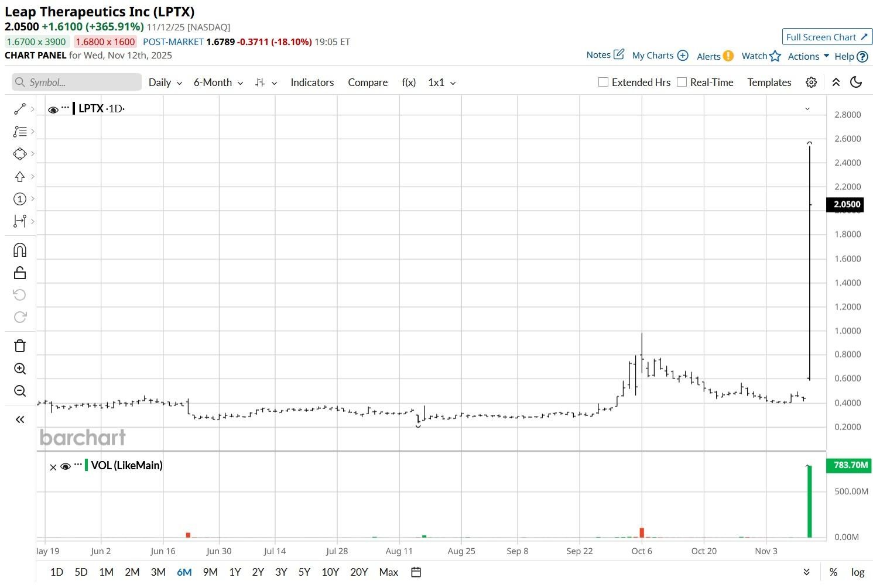Open the Actions dropdown menu

(x=809, y=56)
